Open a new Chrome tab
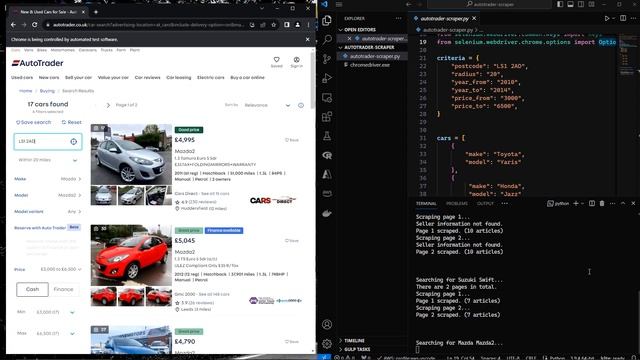The height and width of the screenshot is (360, 640). click(x=96, y=12)
